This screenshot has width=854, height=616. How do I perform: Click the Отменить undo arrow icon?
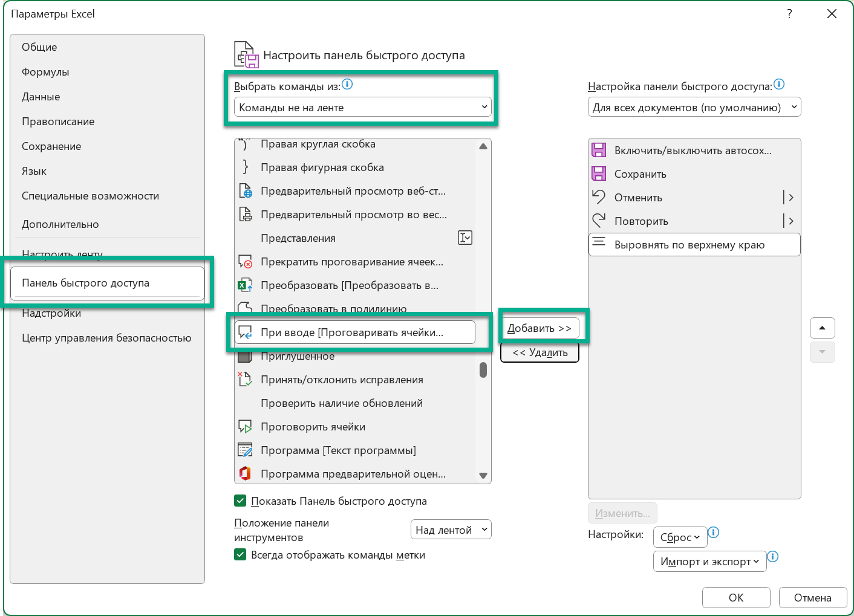(599, 197)
